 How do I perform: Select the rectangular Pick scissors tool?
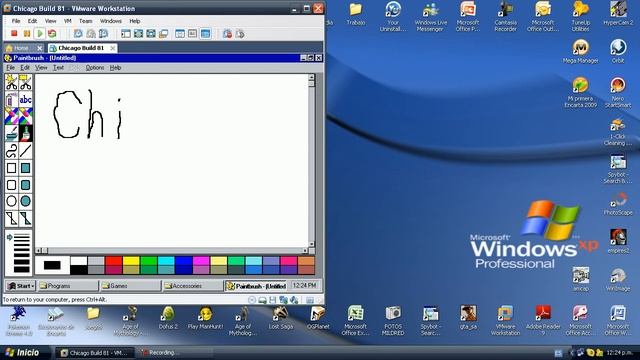point(25,82)
